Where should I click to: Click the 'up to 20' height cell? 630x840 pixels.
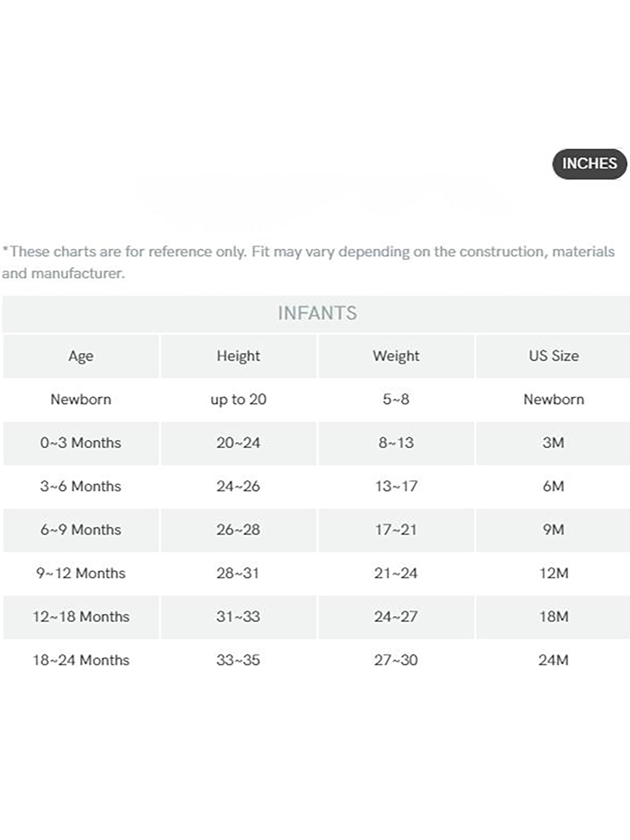(238, 399)
